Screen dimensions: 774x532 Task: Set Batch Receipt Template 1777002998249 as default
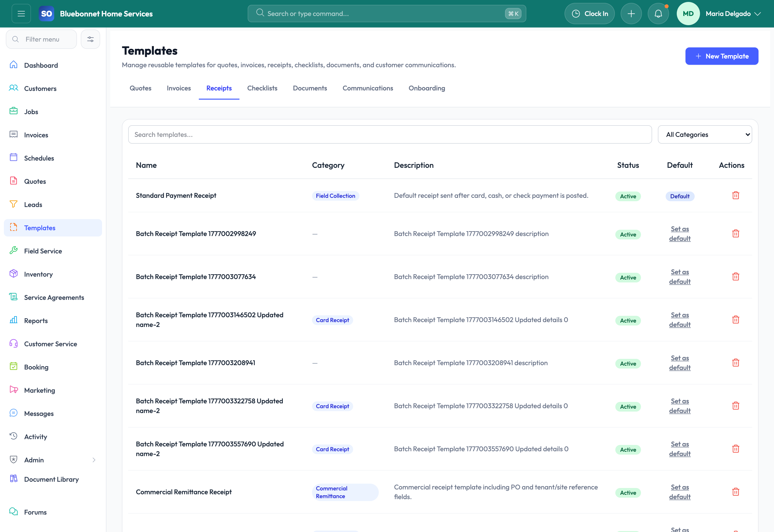click(680, 234)
